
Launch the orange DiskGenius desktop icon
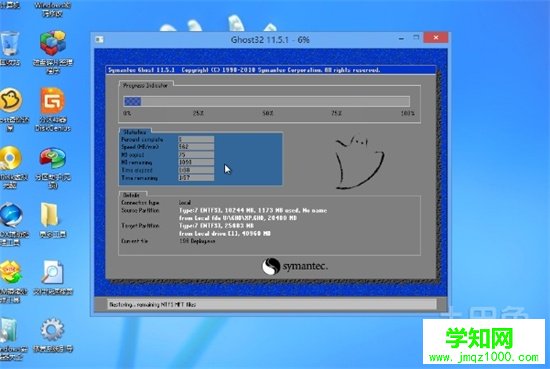pos(53,101)
